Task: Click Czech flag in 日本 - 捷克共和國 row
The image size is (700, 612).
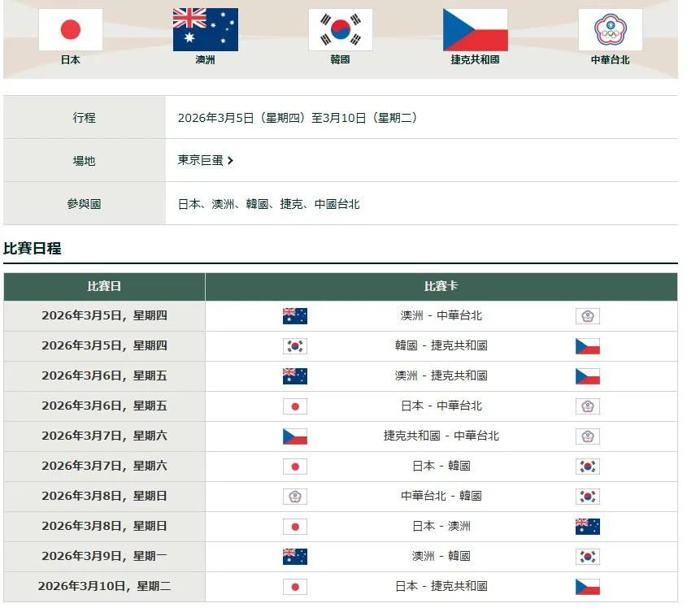Action: click(x=588, y=587)
